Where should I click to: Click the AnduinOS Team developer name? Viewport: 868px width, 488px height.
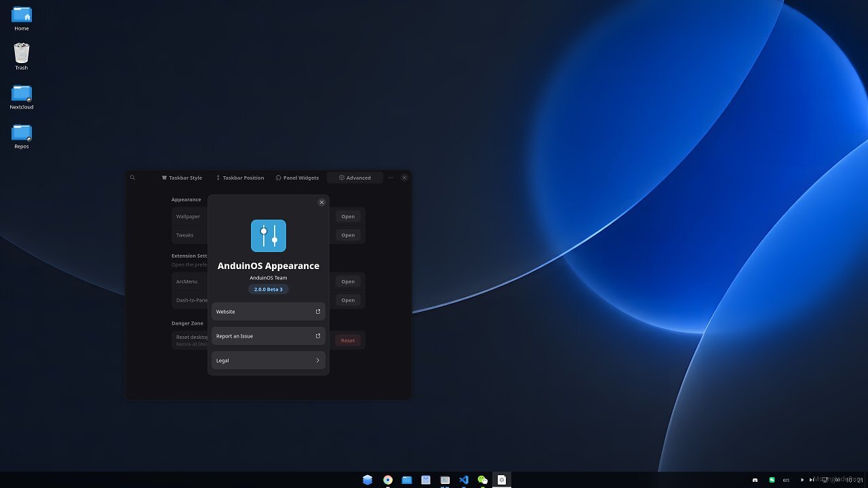tap(269, 278)
